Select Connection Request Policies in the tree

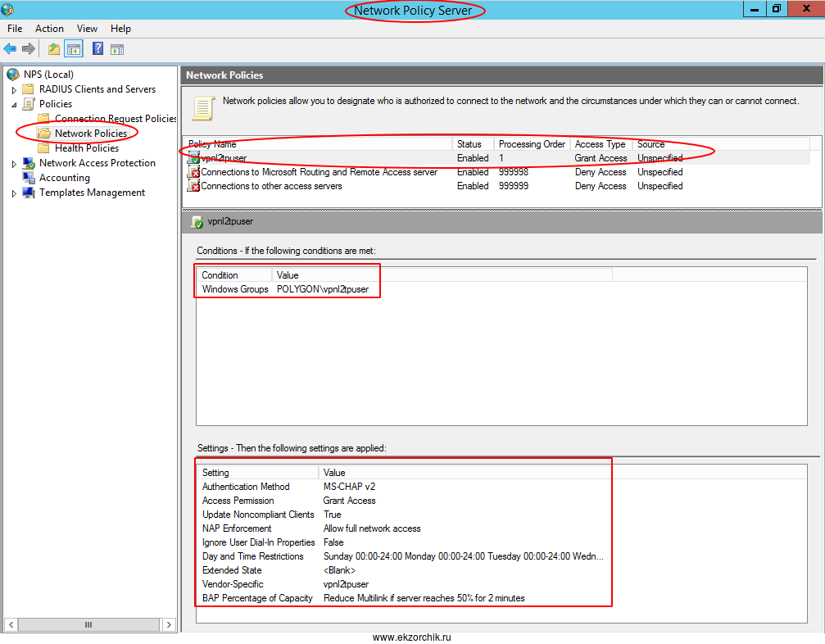point(115,119)
